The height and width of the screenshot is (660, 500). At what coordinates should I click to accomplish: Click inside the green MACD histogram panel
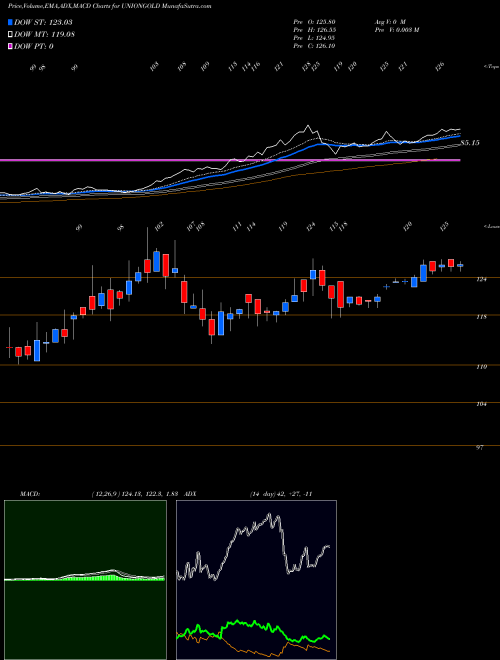point(85,580)
